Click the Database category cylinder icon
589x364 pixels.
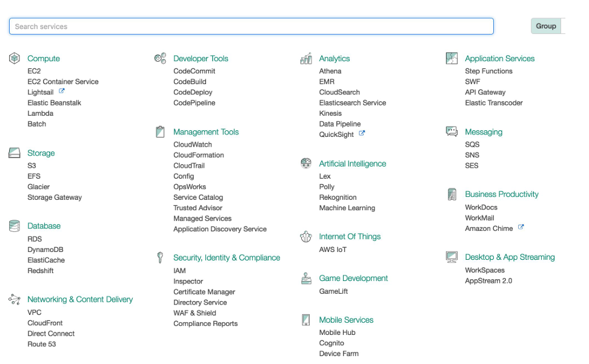(15, 226)
